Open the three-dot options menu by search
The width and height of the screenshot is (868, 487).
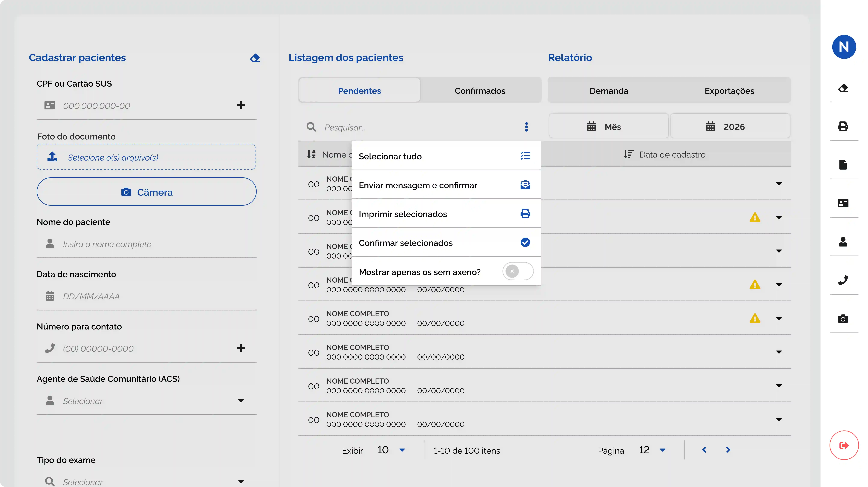pyautogui.click(x=526, y=127)
